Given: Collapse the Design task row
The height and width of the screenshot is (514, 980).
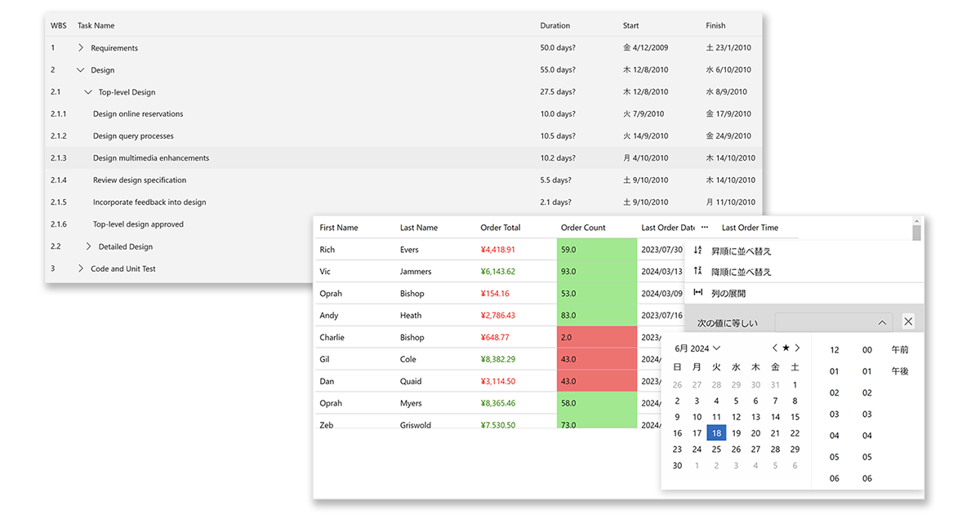Looking at the screenshot, I should point(81,70).
